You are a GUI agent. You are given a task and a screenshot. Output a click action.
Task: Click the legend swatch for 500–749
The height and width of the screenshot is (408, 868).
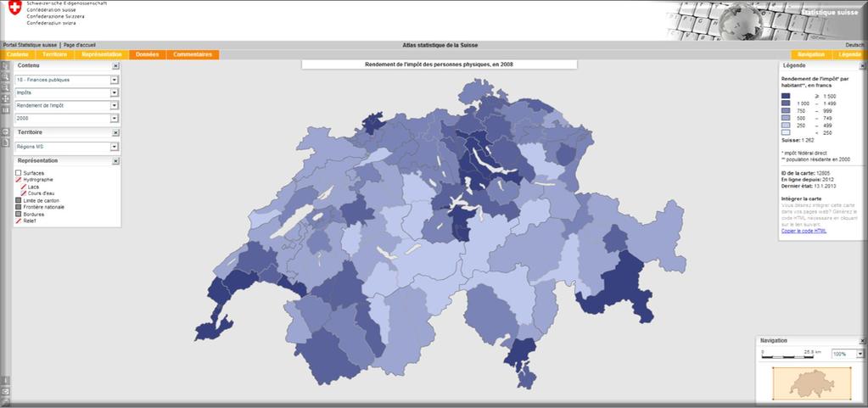tap(786, 118)
